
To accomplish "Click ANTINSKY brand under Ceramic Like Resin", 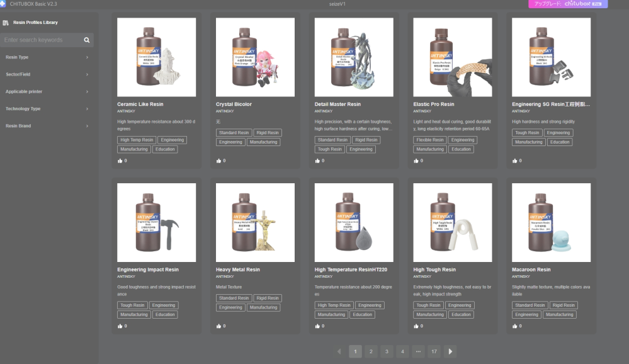I will 126,111.
